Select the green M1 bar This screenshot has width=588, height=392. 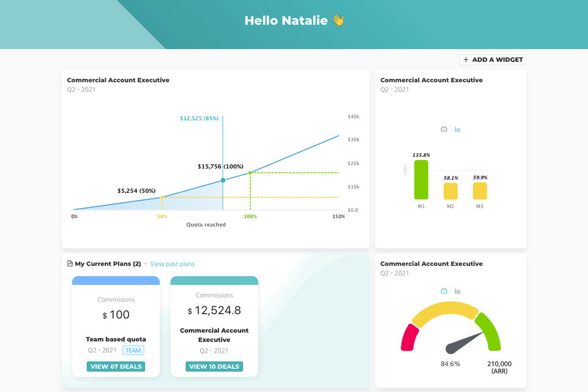[x=421, y=179]
